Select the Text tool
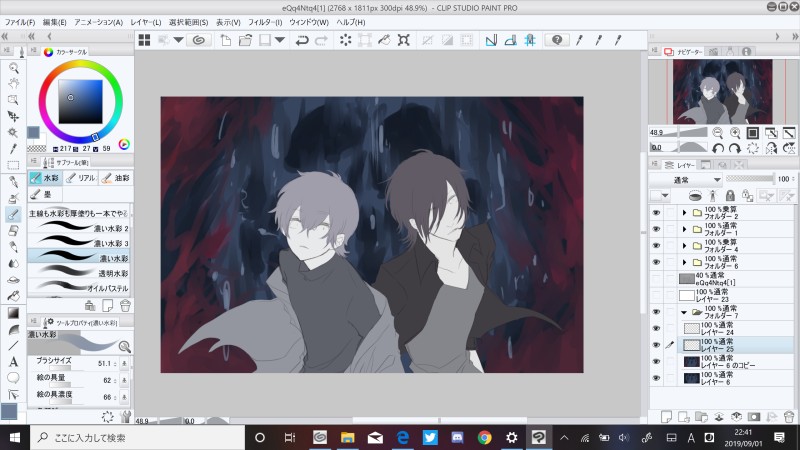The width and height of the screenshot is (800, 450). click(13, 362)
